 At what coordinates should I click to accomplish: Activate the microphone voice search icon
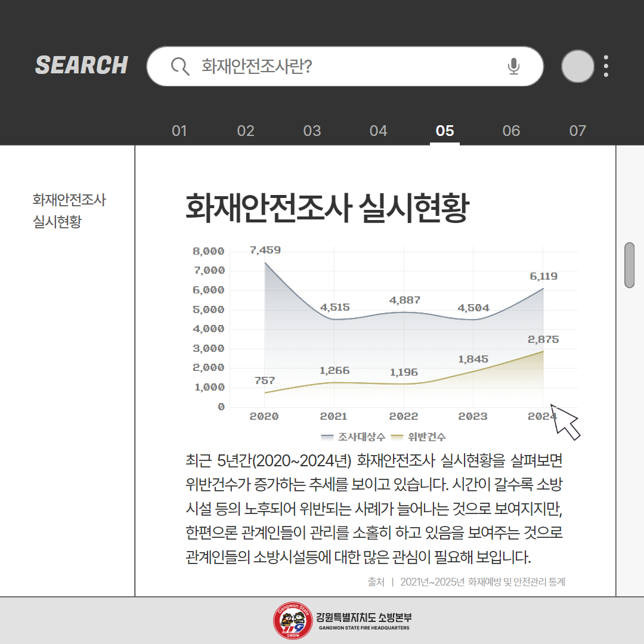point(513,66)
